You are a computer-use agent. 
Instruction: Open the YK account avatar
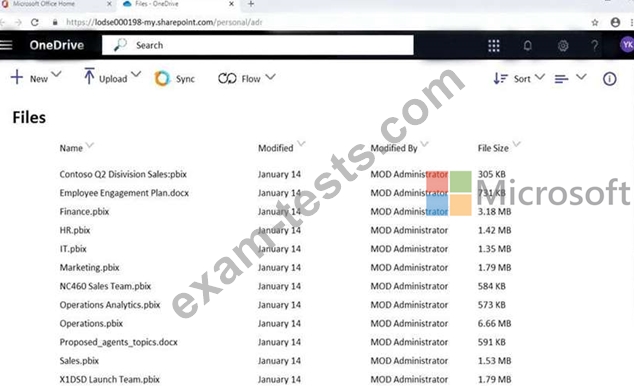[627, 45]
